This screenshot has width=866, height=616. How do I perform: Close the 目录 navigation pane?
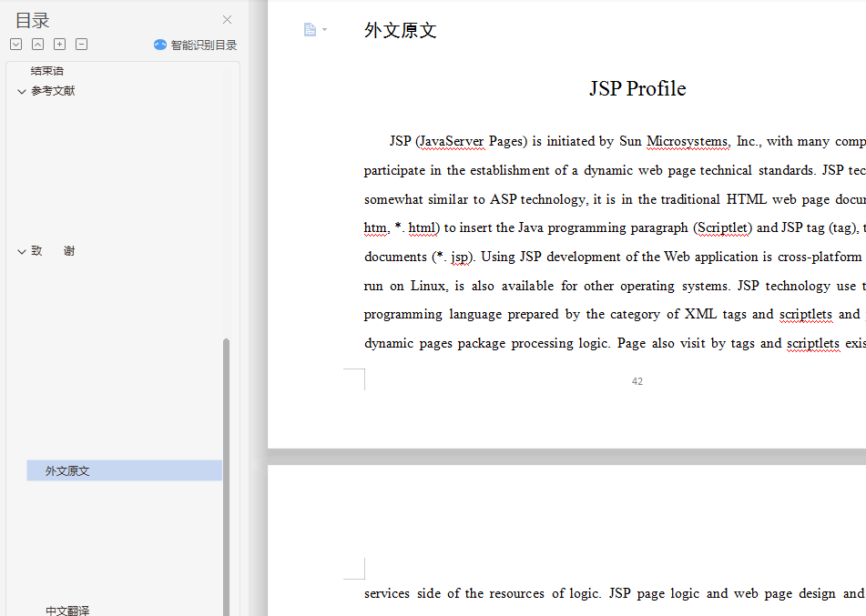click(x=227, y=20)
